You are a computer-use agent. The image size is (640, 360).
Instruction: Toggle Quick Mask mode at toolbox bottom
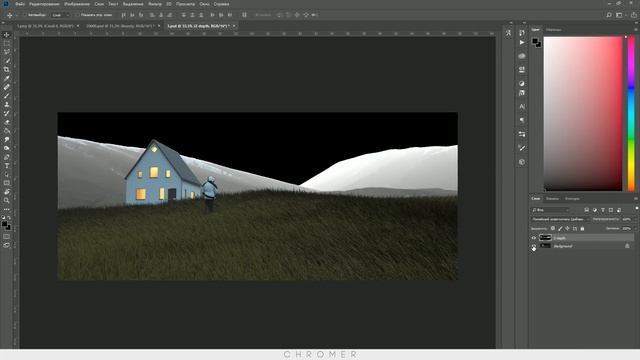[7, 236]
